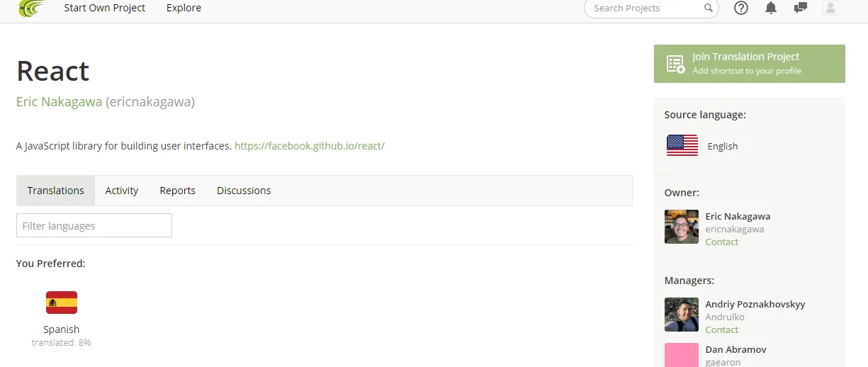Click Eric Nakagawa's owner photo
This screenshot has height=367, width=868.
click(x=682, y=227)
